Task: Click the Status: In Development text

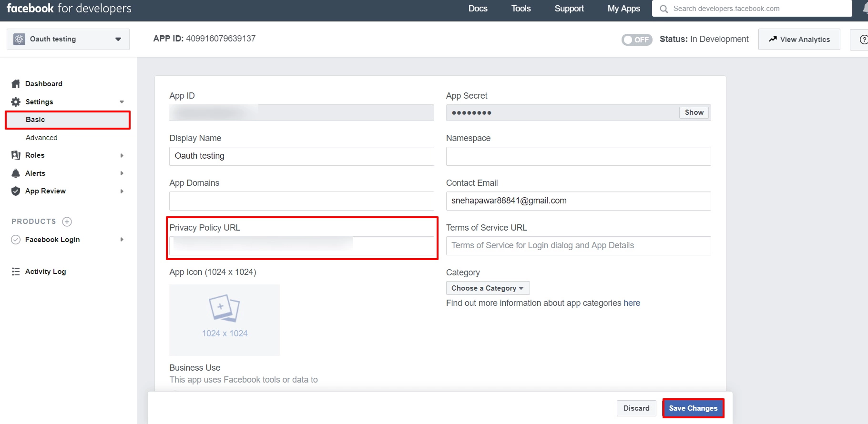Action: 704,39
